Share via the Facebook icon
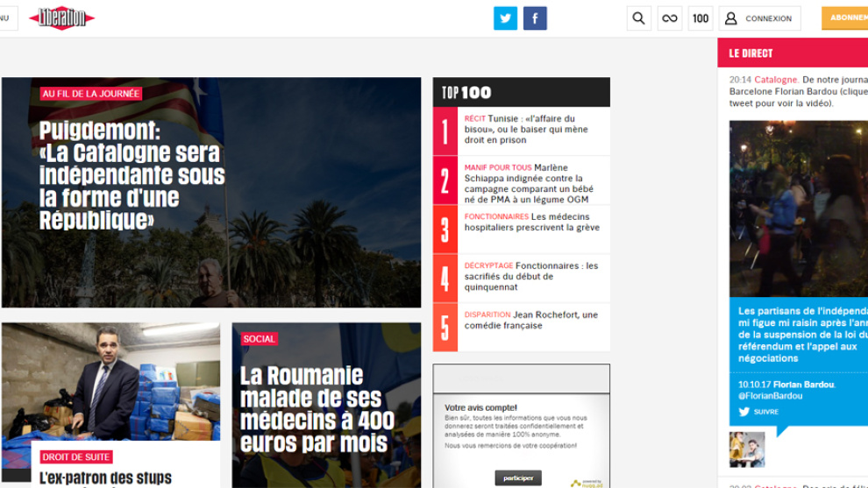The image size is (868, 488). [535, 18]
